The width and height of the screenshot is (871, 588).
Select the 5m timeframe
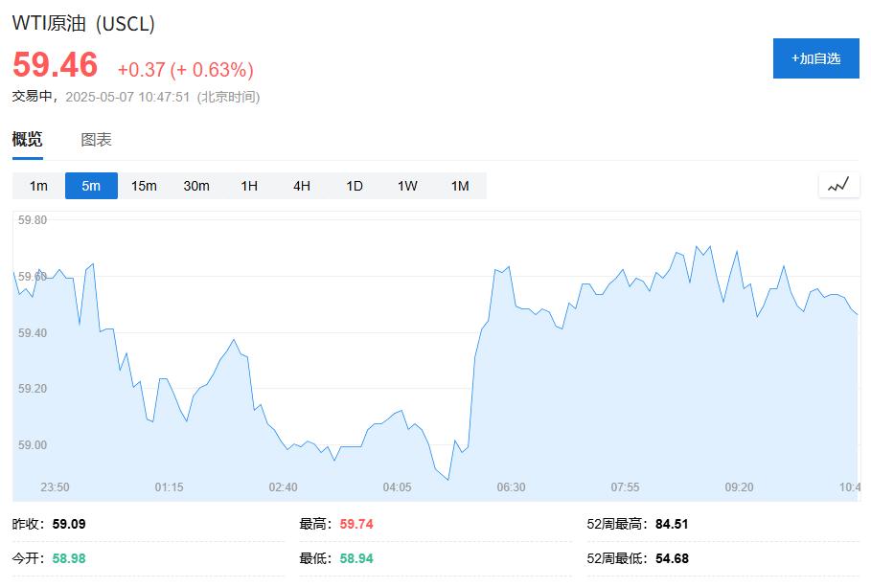pyautogui.click(x=90, y=186)
